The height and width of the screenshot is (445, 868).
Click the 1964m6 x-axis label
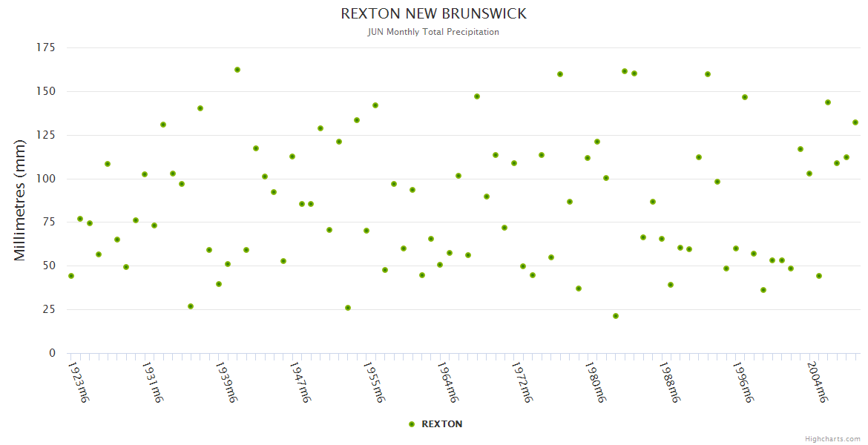pyautogui.click(x=447, y=382)
